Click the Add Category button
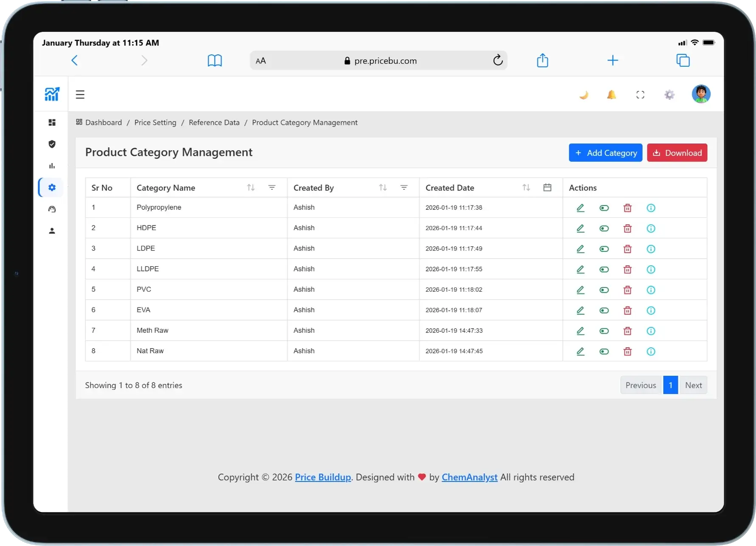This screenshot has height=546, width=756. tap(605, 152)
